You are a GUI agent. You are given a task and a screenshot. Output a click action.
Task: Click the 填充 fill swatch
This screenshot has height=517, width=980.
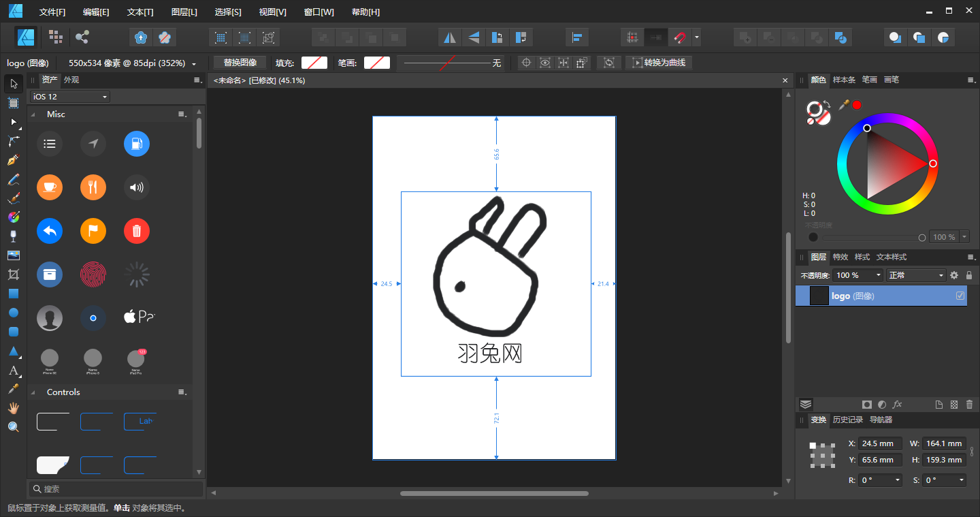(x=314, y=63)
